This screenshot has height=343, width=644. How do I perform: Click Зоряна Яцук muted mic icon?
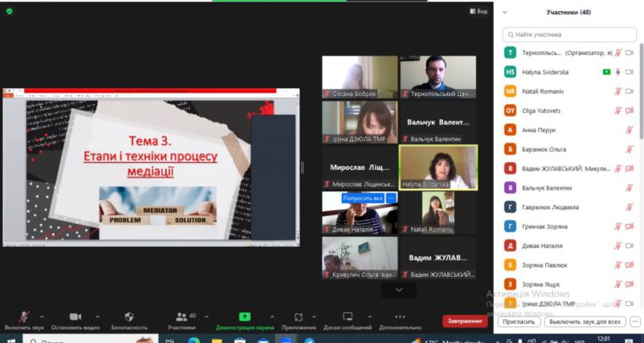pyautogui.click(x=617, y=285)
